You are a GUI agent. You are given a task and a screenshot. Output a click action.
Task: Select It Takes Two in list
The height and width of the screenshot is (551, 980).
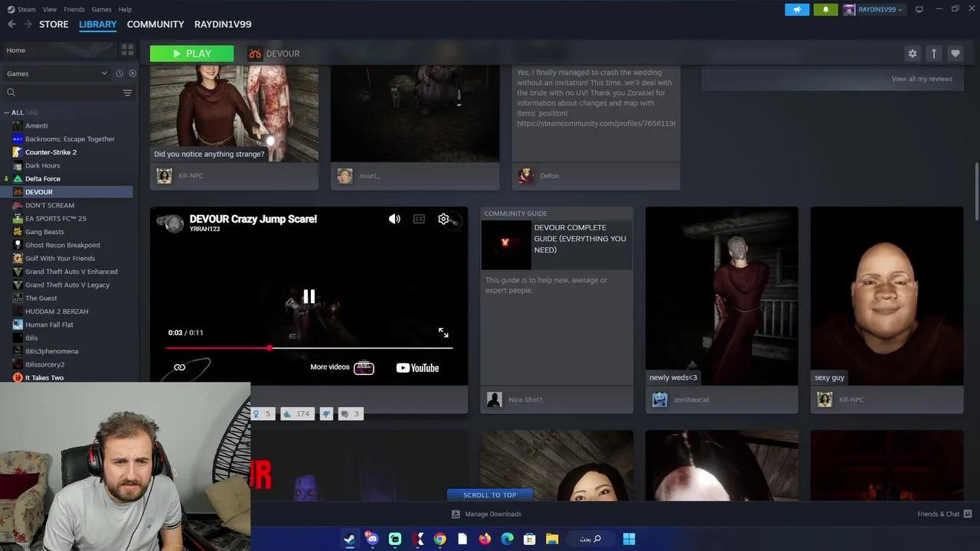44,378
